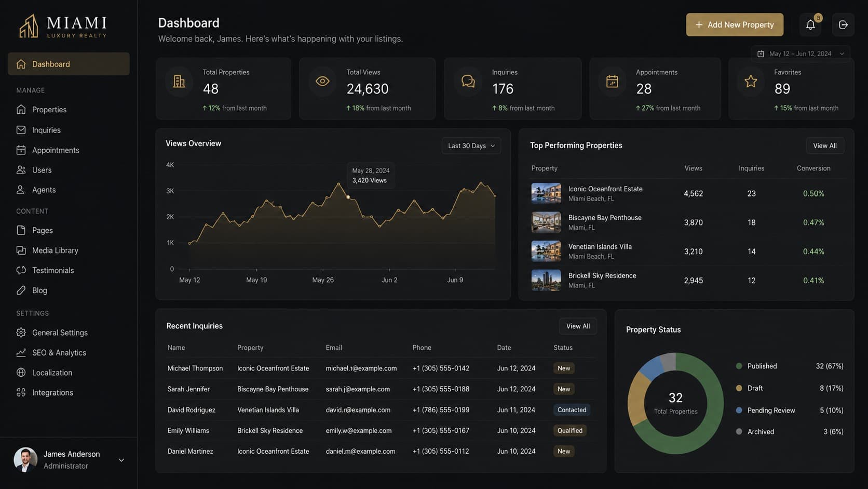Click View All in Top Performing Properties
Screen dimensions: 868x489
pyautogui.click(x=825, y=146)
